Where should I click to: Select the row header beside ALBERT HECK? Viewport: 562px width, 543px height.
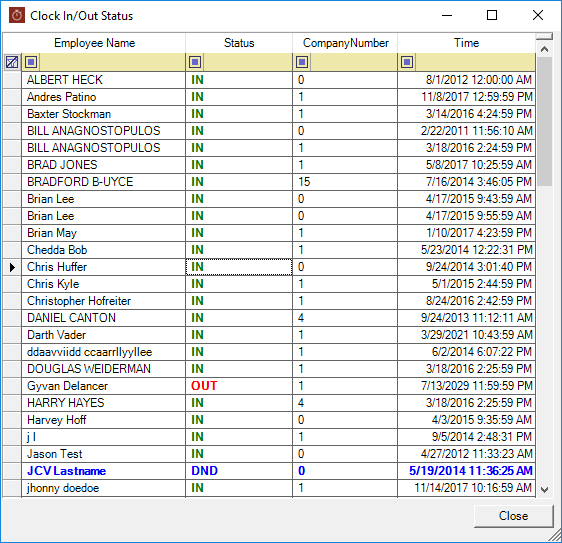point(12,80)
